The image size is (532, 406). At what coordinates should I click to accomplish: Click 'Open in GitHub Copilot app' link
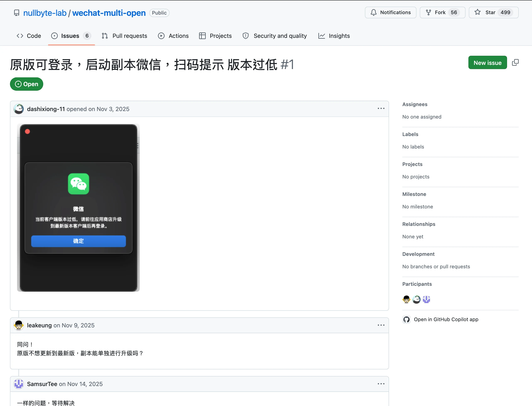tap(446, 319)
